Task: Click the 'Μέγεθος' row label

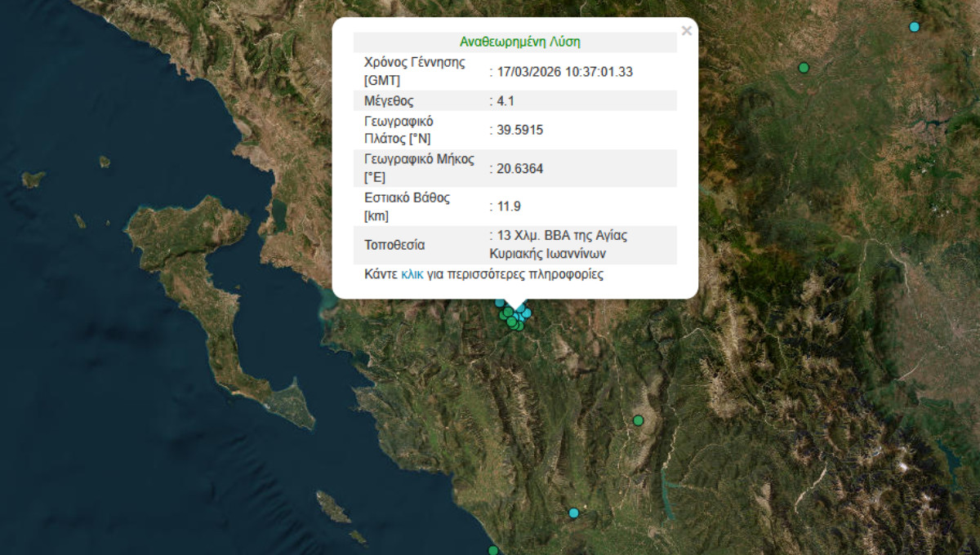Action: click(x=389, y=101)
